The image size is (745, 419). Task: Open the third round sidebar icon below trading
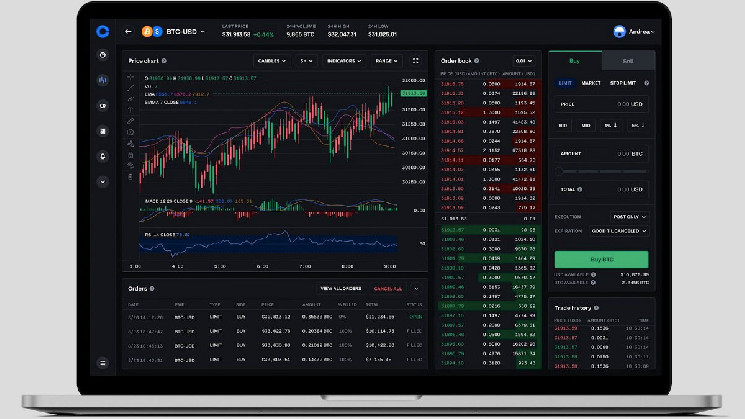pyautogui.click(x=103, y=105)
